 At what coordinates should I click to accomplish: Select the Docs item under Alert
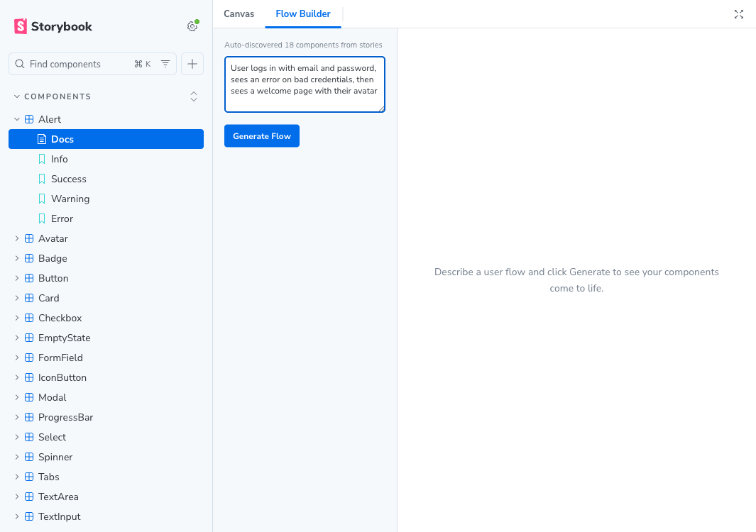(x=106, y=139)
